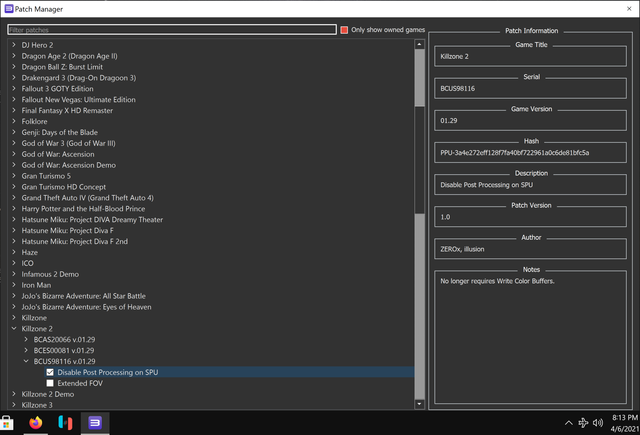This screenshot has width=640, height=435.
Task: Open volume control tray icon
Action: 598,423
